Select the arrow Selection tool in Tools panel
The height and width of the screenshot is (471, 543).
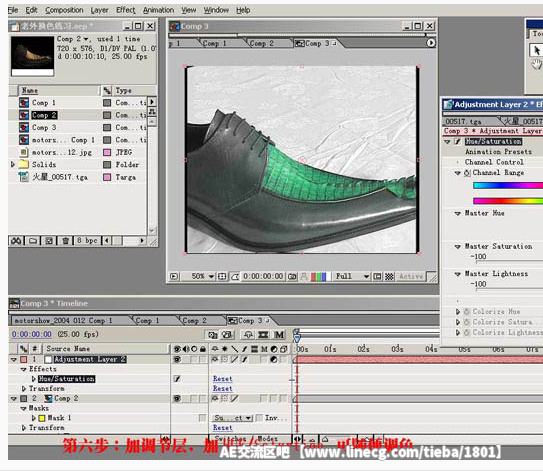click(536, 51)
